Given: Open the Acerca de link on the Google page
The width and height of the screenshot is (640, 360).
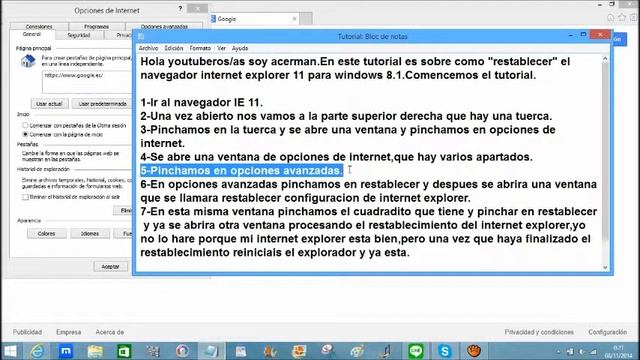Looking at the screenshot, I should pos(109,332).
